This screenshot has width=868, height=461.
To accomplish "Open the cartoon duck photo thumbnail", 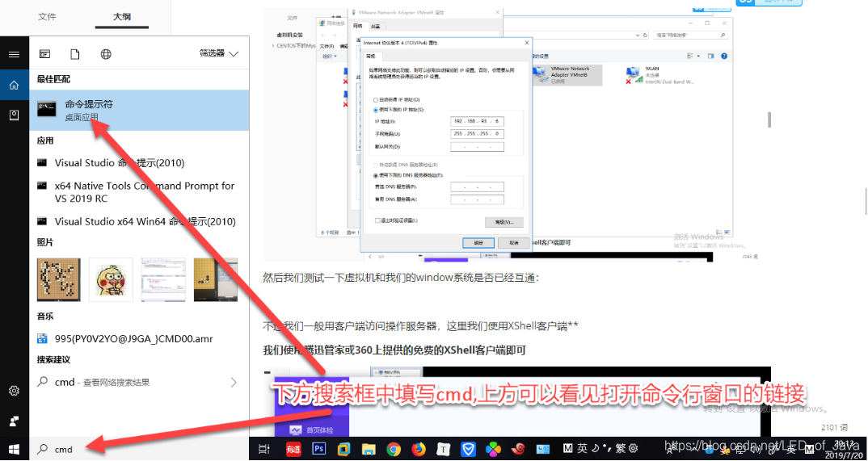I will click(x=111, y=279).
